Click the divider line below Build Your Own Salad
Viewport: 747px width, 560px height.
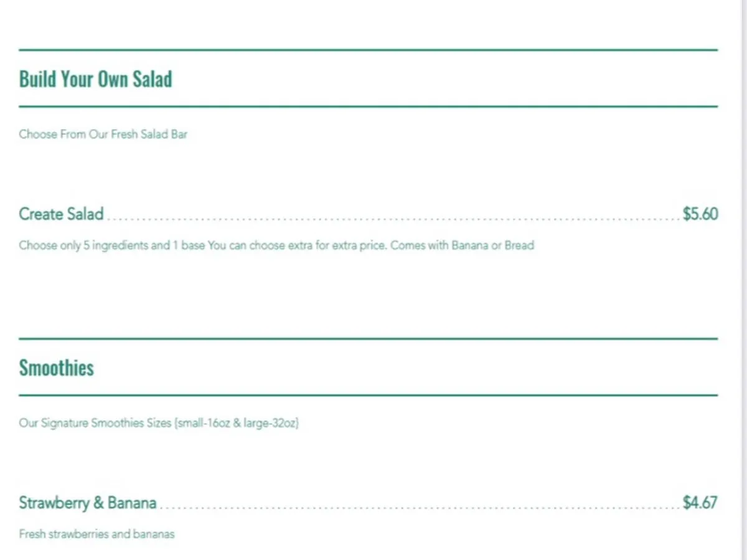click(367, 106)
